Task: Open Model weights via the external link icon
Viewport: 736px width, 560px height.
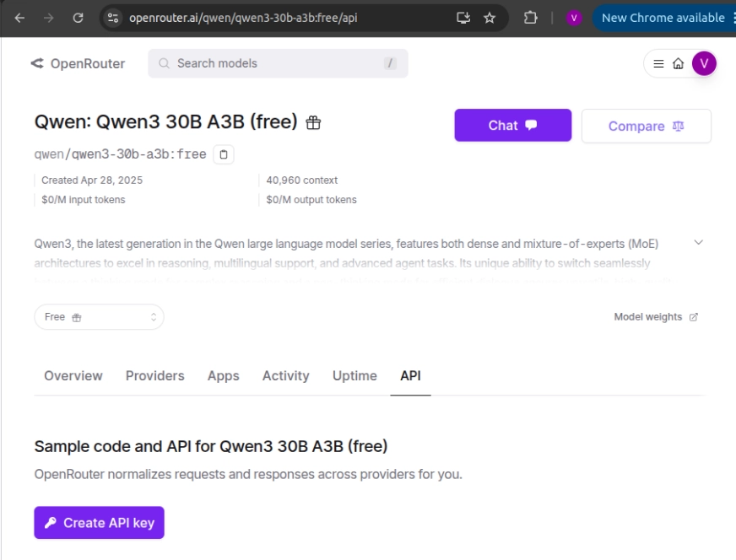Action: coord(695,316)
